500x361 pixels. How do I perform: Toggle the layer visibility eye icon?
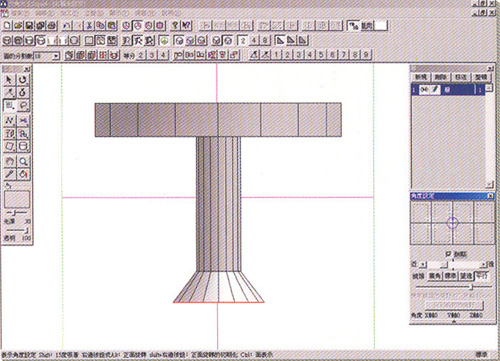(x=424, y=89)
